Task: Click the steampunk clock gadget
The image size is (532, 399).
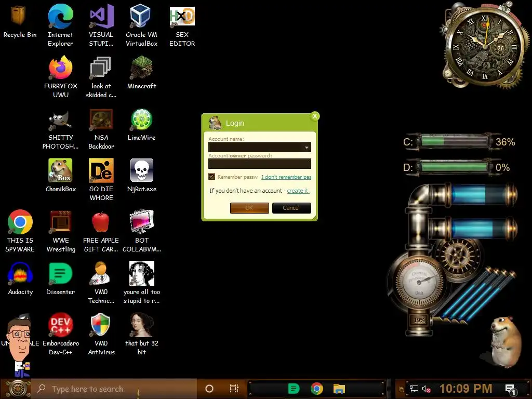Action: 485,46
